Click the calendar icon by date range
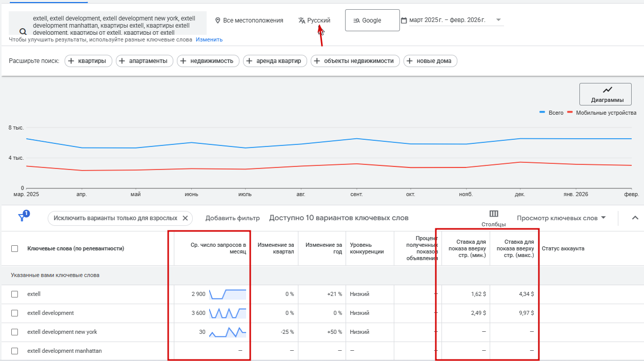 point(404,20)
